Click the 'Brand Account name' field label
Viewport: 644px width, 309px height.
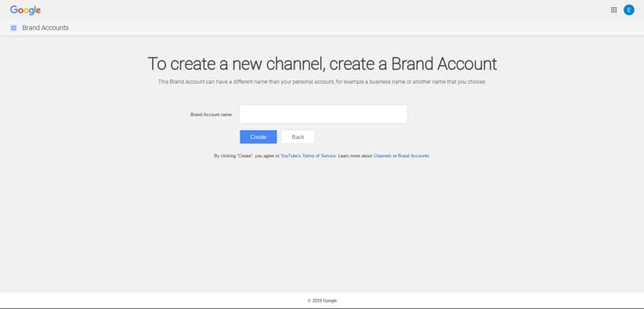(211, 115)
